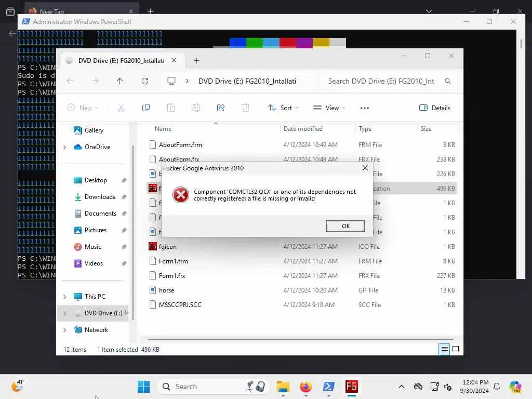Screen dimensions: 532x399
Task: Click the Cut scissors icon in Explorer toolbar
Action: pyautogui.click(x=121, y=108)
